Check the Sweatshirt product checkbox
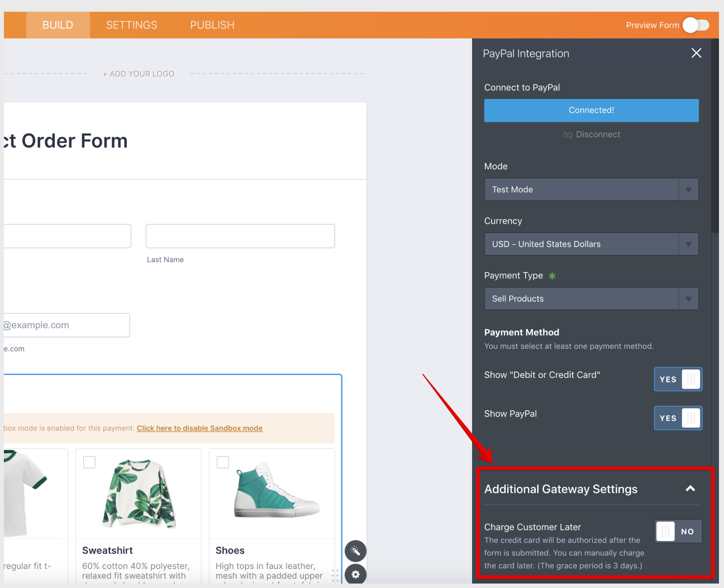 pyautogui.click(x=89, y=462)
